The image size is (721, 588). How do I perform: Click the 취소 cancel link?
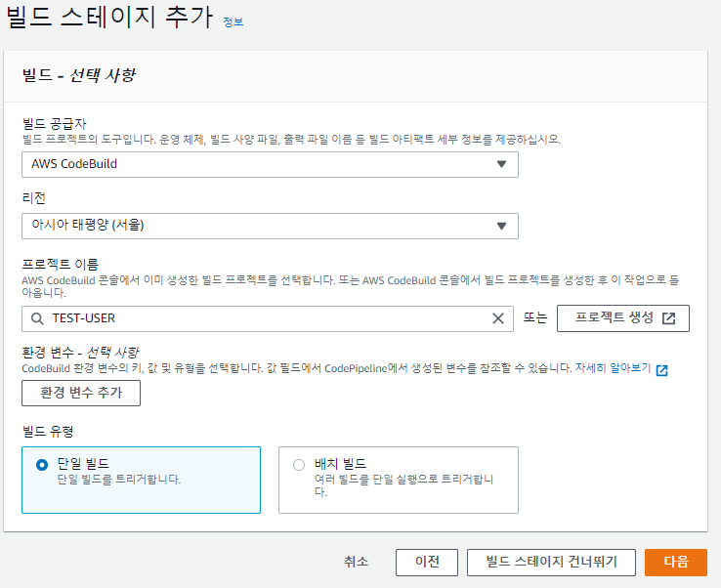pyautogui.click(x=356, y=562)
